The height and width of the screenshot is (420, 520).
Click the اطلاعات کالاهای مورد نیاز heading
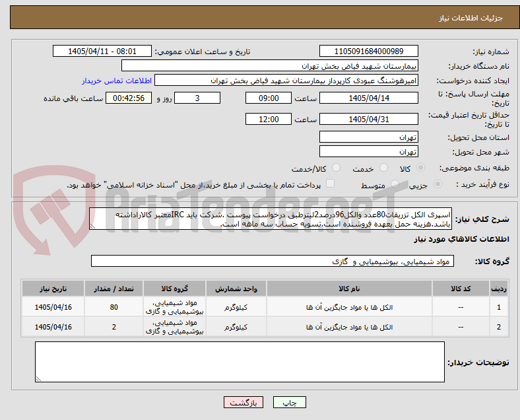(x=461, y=239)
